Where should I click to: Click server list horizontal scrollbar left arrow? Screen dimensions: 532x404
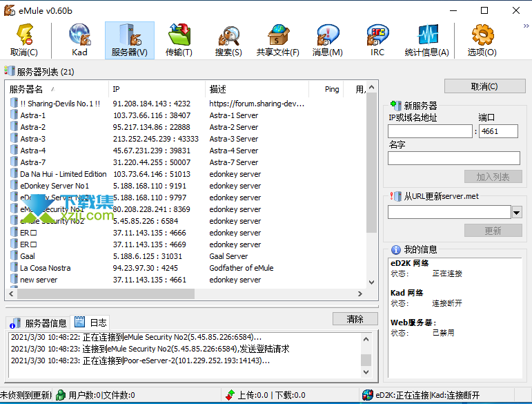click(12, 294)
